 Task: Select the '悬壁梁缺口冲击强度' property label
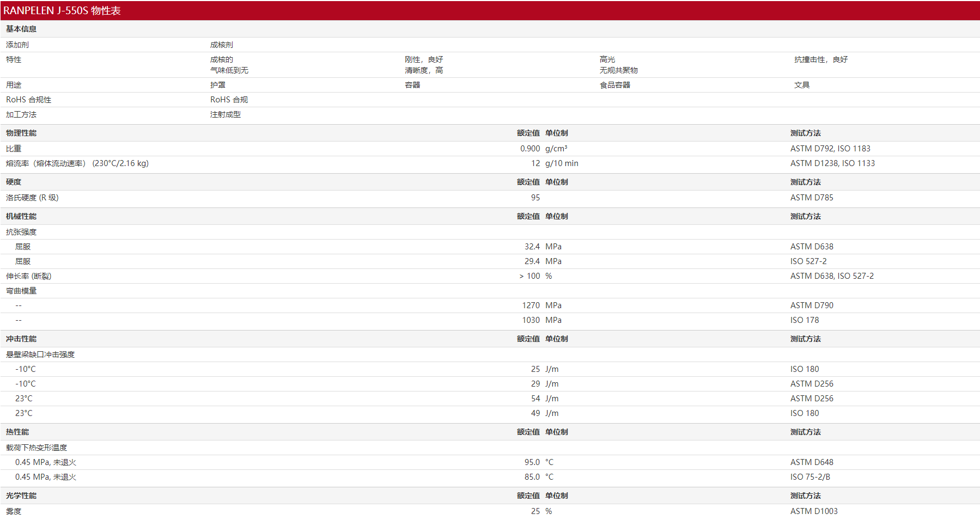40,354
